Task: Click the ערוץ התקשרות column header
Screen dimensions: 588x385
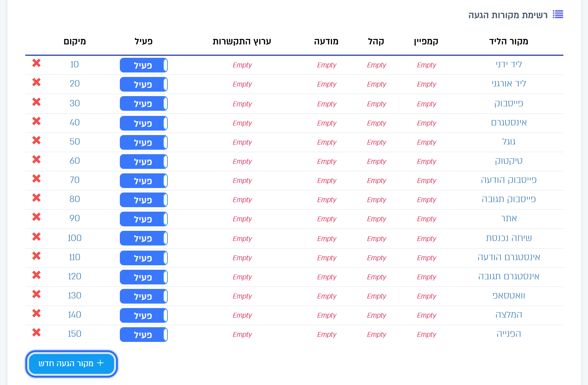Action: click(x=242, y=42)
